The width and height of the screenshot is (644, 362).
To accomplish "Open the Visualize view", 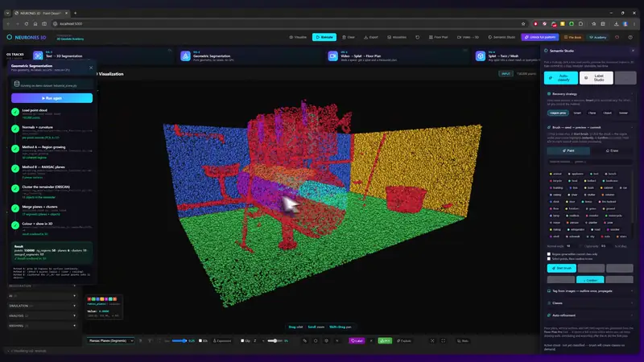I will click(x=298, y=37).
